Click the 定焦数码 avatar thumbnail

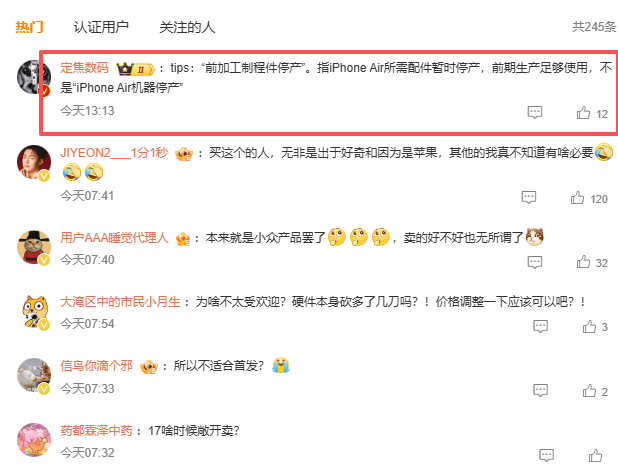(34, 77)
